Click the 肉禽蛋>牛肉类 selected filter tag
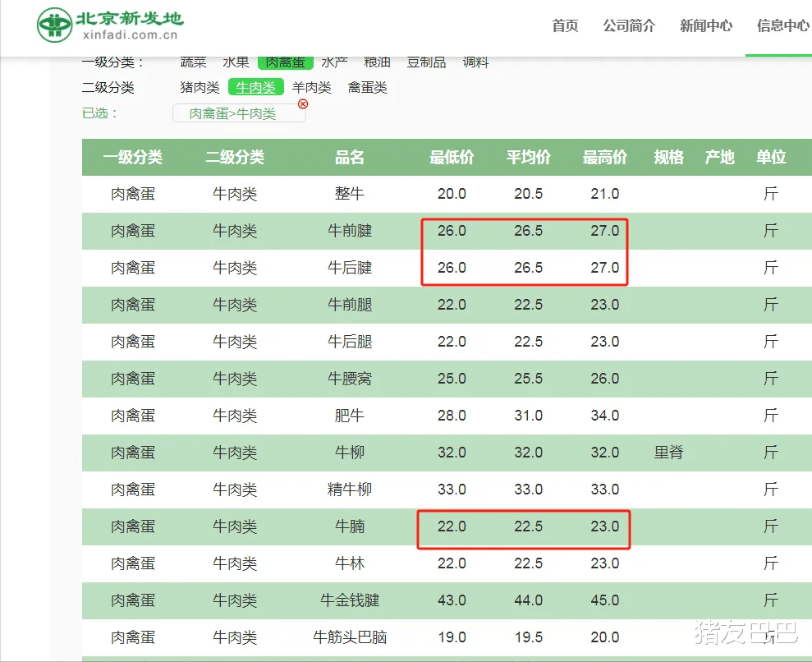812x662 pixels. coord(239,113)
